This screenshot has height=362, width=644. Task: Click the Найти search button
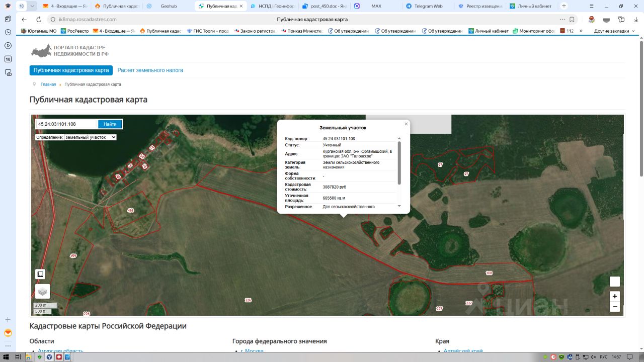[x=110, y=124]
